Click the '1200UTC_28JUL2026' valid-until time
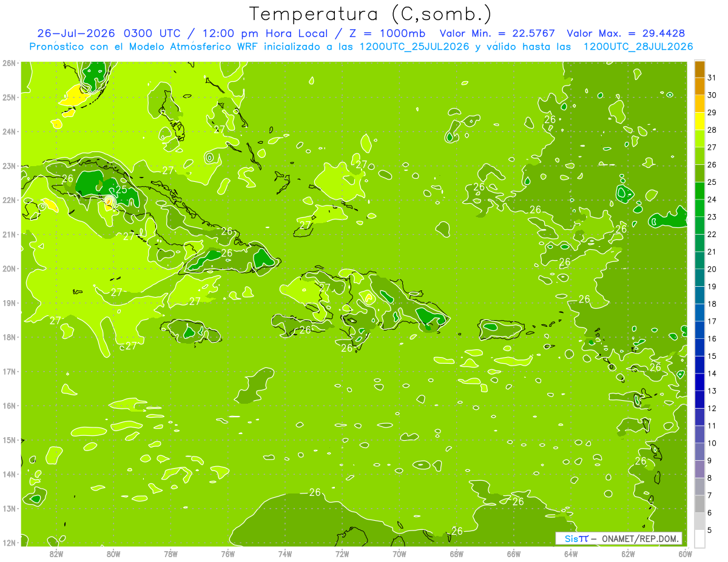The image size is (728, 562). (x=638, y=47)
